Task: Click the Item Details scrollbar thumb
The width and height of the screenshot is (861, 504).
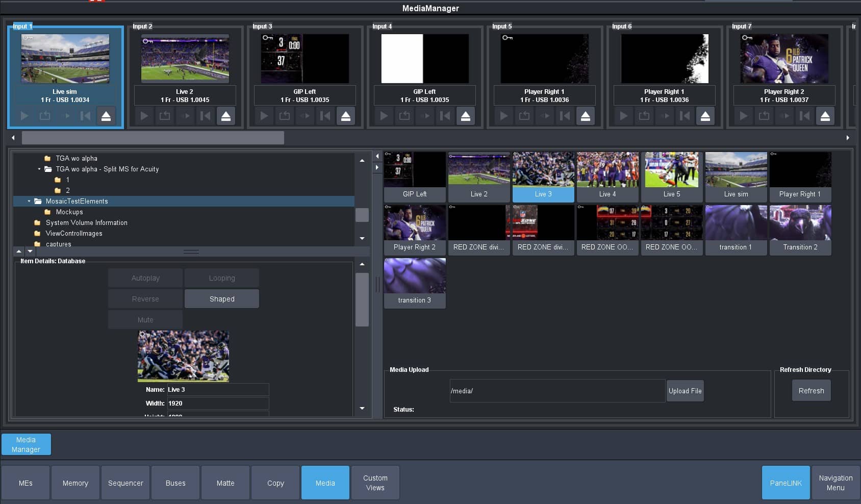Action: pos(362,299)
